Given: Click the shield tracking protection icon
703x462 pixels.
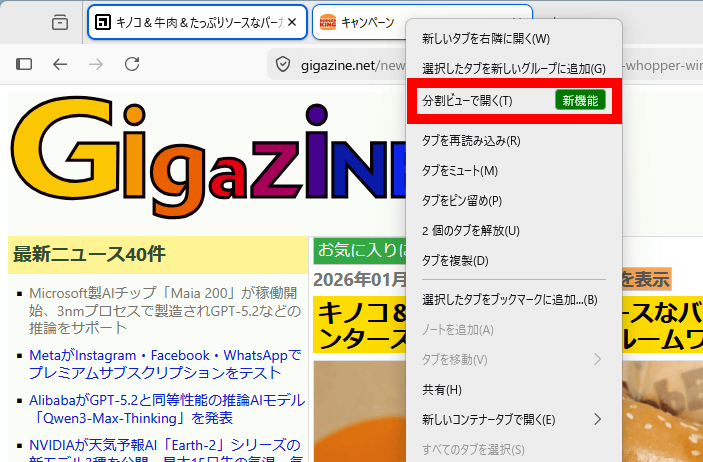Looking at the screenshot, I should pos(283,64).
